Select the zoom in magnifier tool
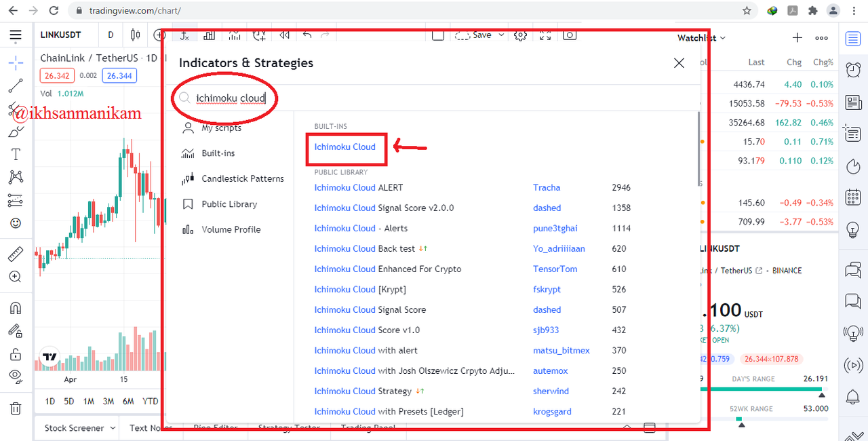This screenshot has height=441, width=868. [x=16, y=277]
